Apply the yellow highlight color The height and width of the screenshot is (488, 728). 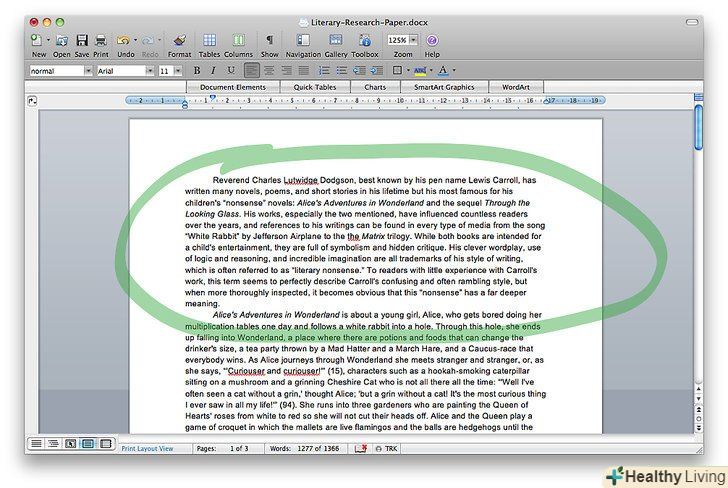(x=420, y=71)
